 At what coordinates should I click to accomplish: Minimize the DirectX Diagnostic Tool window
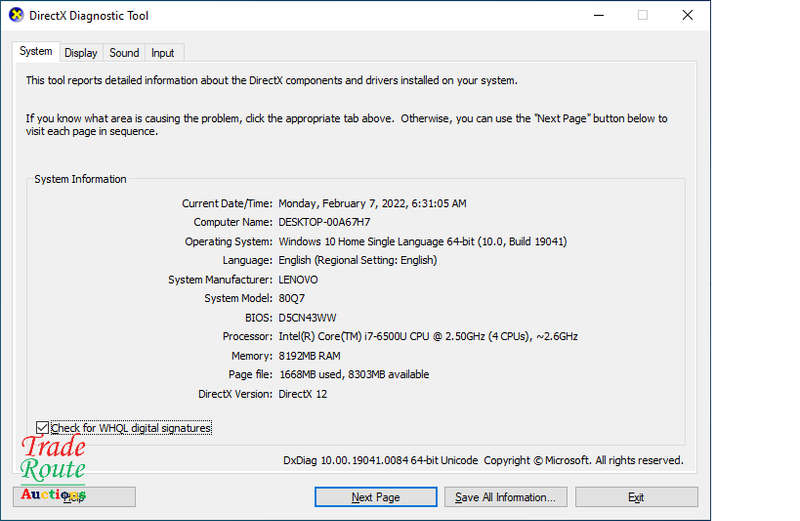[599, 15]
